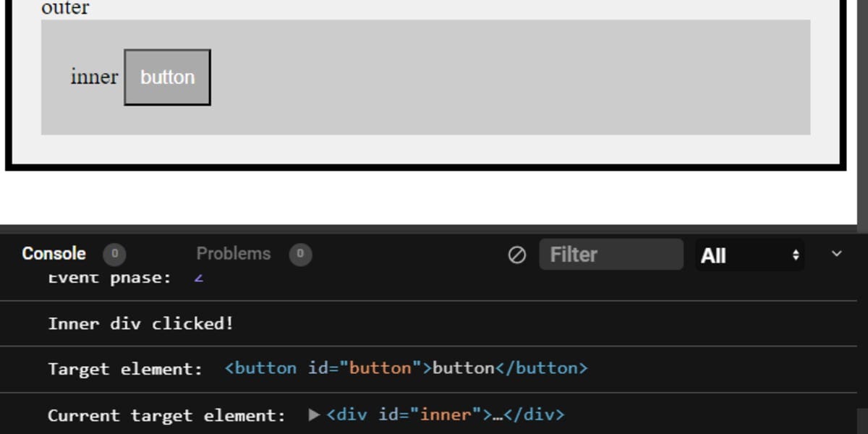The height and width of the screenshot is (434, 868).
Task: Click the Problems count badge
Action: pos(300,254)
